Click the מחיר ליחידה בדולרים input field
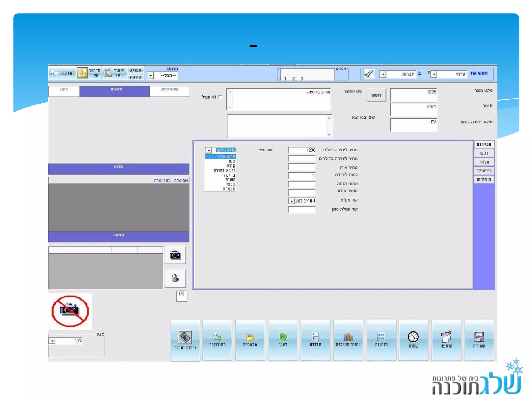532x399 pixels. pyautogui.click(x=302, y=159)
